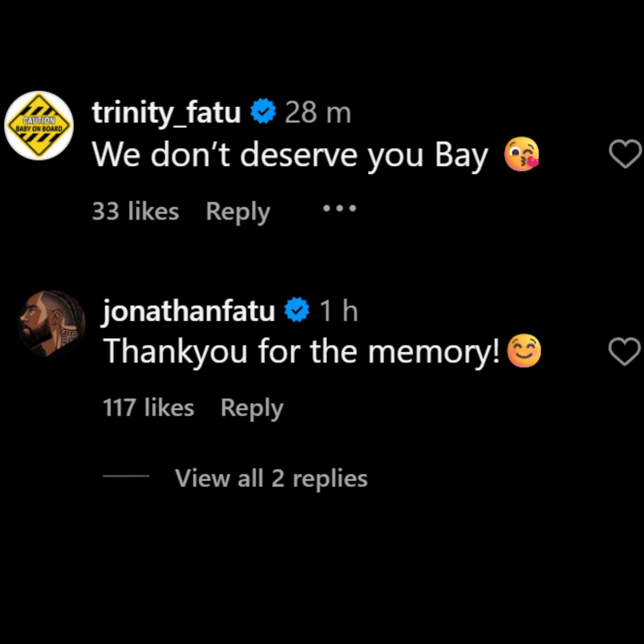View the 33 likes list
The height and width of the screenshot is (644, 644).
point(136,212)
